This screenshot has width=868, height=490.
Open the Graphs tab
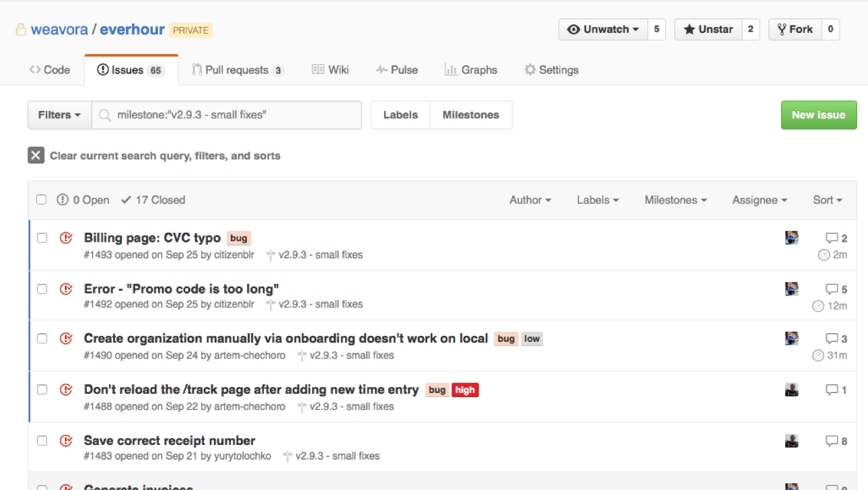tap(471, 70)
